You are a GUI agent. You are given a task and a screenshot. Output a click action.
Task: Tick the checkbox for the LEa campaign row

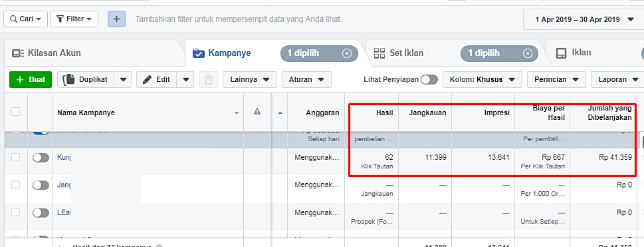coord(15,212)
